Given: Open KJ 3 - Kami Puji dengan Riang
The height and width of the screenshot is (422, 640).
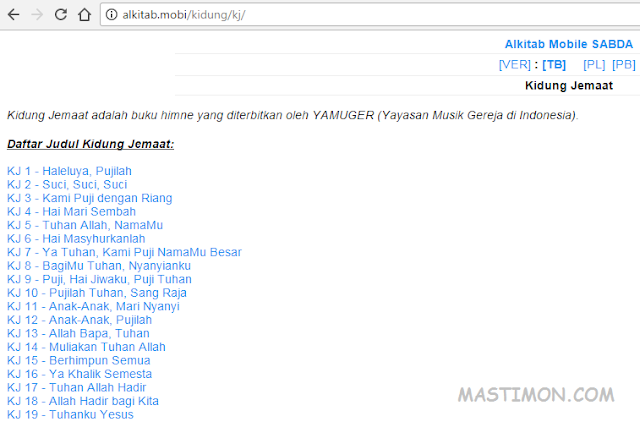Looking at the screenshot, I should 89,198.
